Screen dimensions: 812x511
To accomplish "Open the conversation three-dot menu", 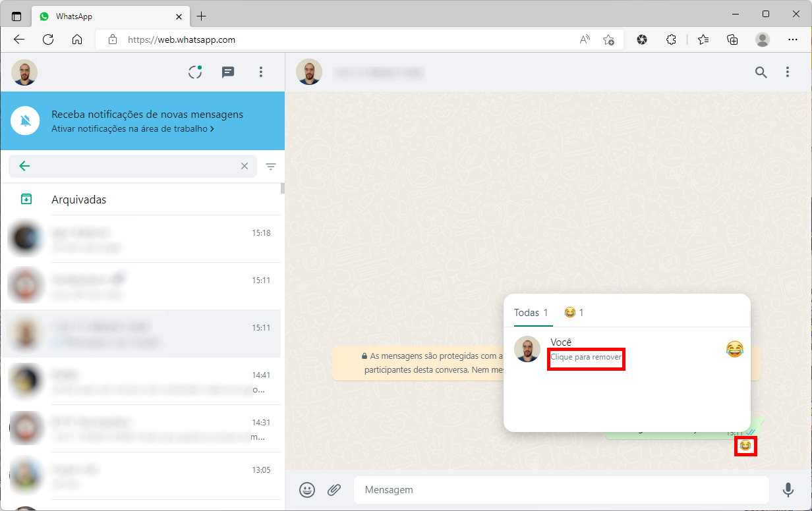I will click(x=787, y=72).
